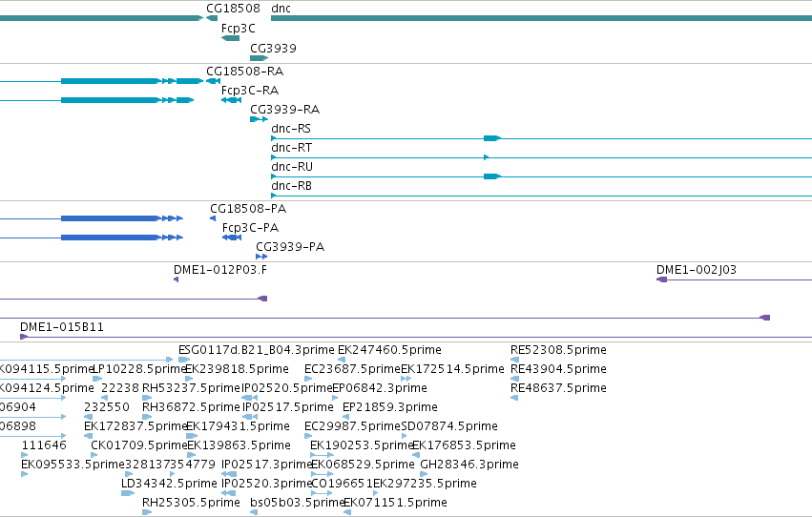Screen dimensions: 812x517
Task: Open the DME1-015B11 clone label
Action: [62, 327]
